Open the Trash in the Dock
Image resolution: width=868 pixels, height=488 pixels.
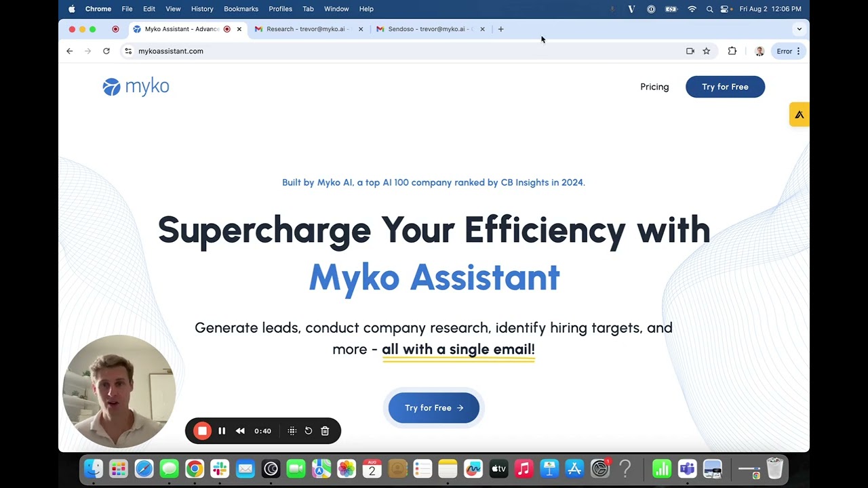[774, 469]
